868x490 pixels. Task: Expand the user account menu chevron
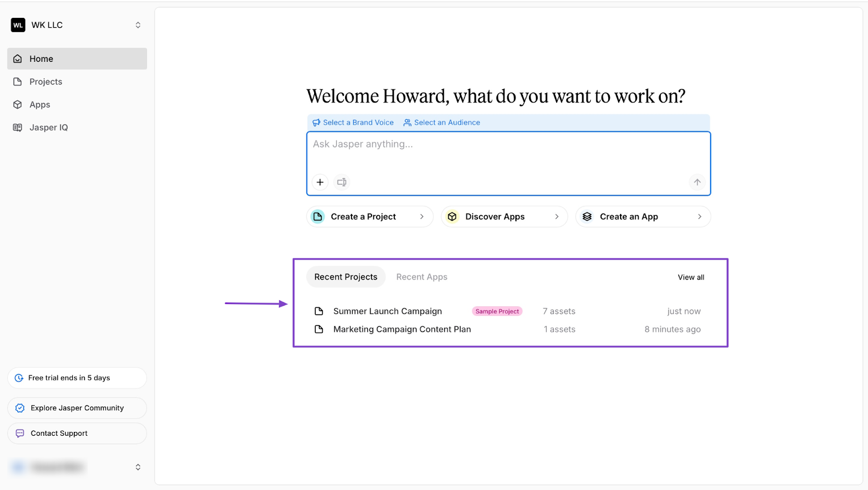tap(138, 467)
